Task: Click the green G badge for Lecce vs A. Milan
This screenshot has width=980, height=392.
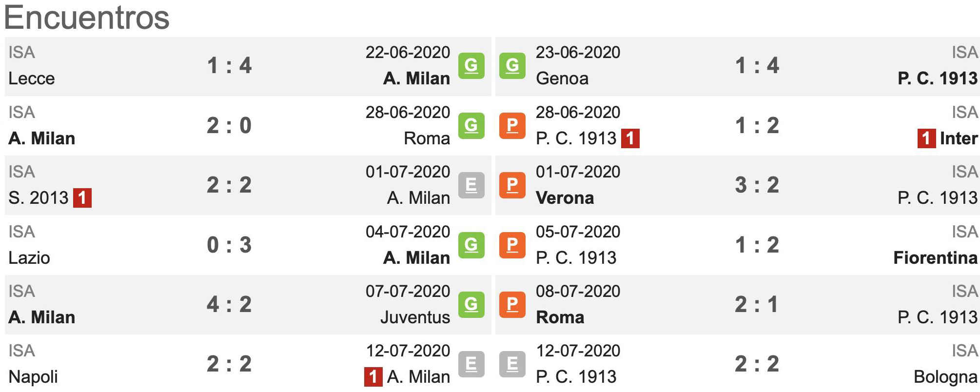Action: [471, 65]
